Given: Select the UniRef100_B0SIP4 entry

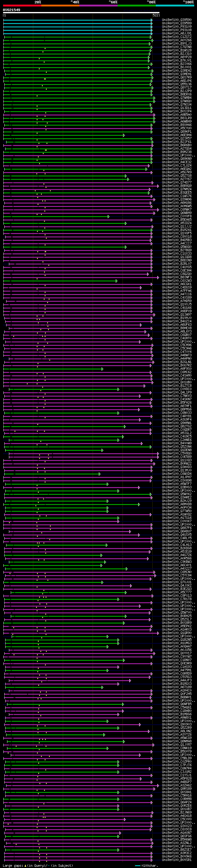Looking at the screenshot, I should pos(177,111).
